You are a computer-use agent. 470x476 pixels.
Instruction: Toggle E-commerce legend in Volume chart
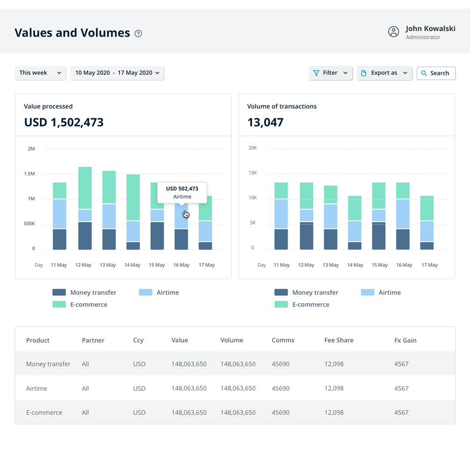[310, 304]
